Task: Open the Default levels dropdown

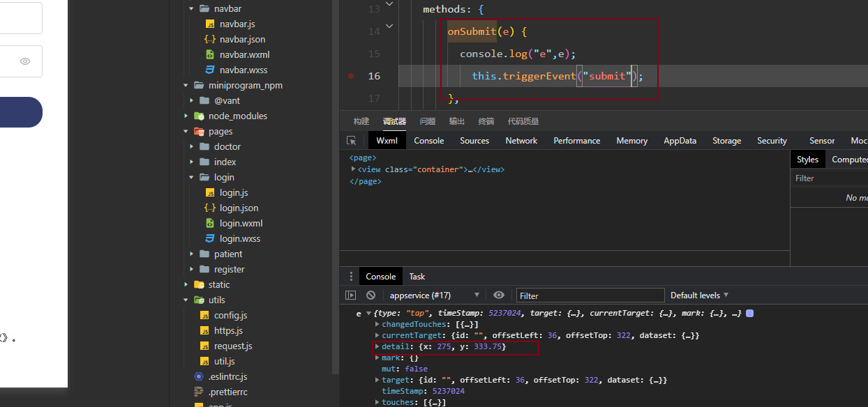Action: tap(699, 295)
